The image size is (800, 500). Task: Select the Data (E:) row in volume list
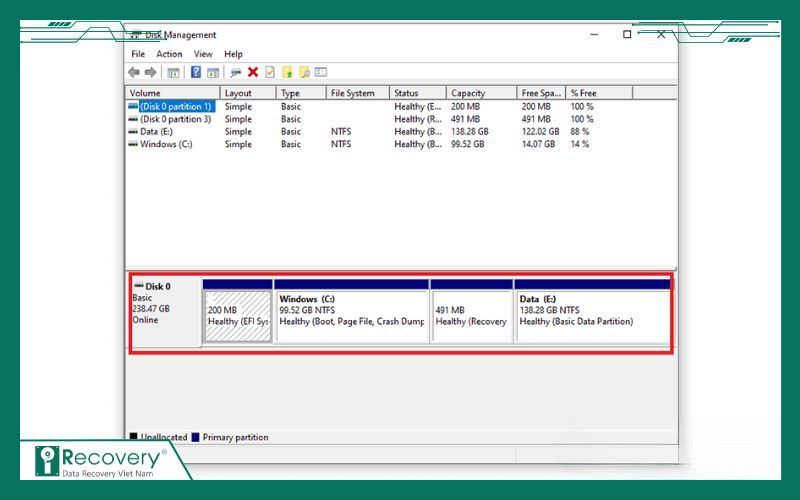click(156, 131)
